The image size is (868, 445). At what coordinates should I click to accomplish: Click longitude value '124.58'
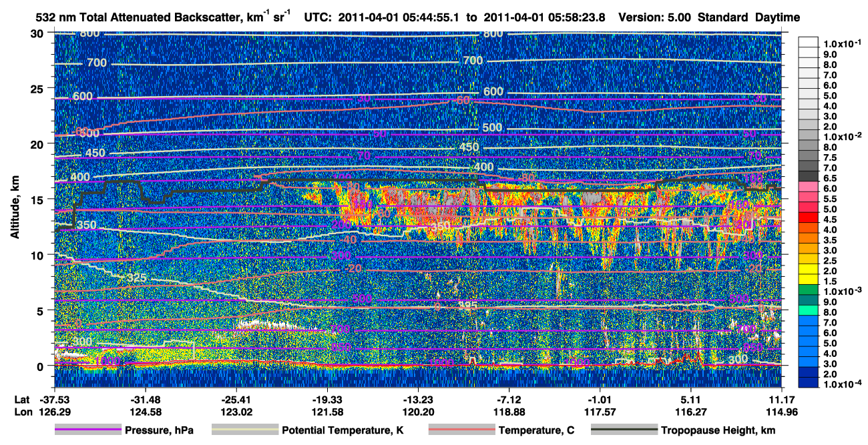coord(146,412)
